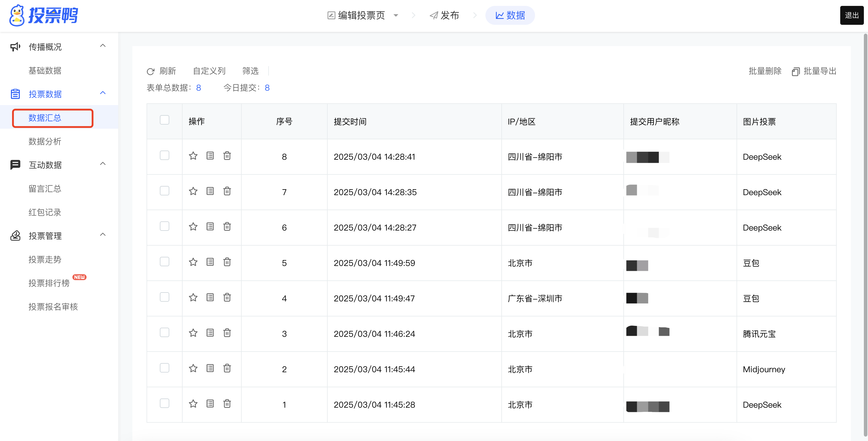The height and width of the screenshot is (441, 868).
Task: Open details icon for row 4
Action: coord(210,298)
